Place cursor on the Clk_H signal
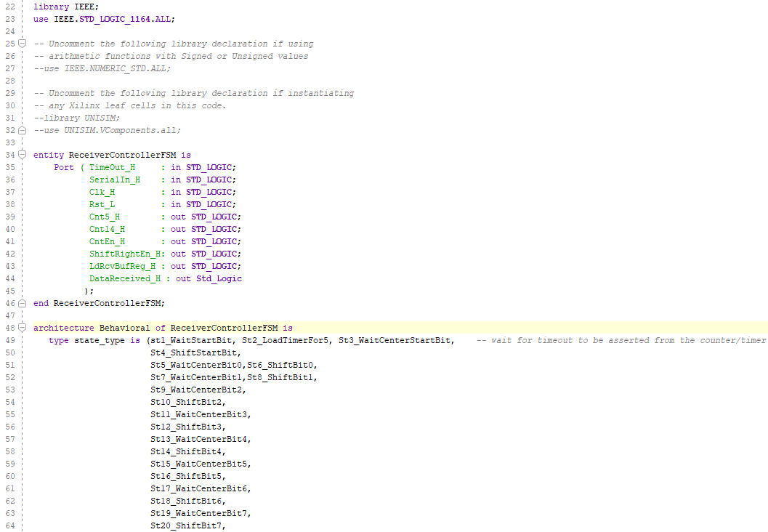 101,192
